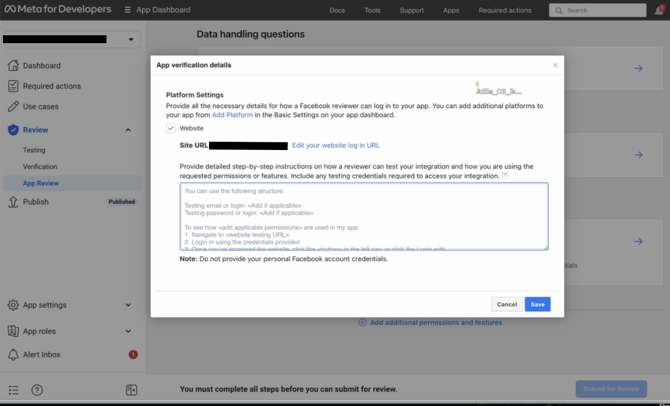Screen dimensions: 670x406
Task: Open the app selector dropdown
Action: [132, 40]
